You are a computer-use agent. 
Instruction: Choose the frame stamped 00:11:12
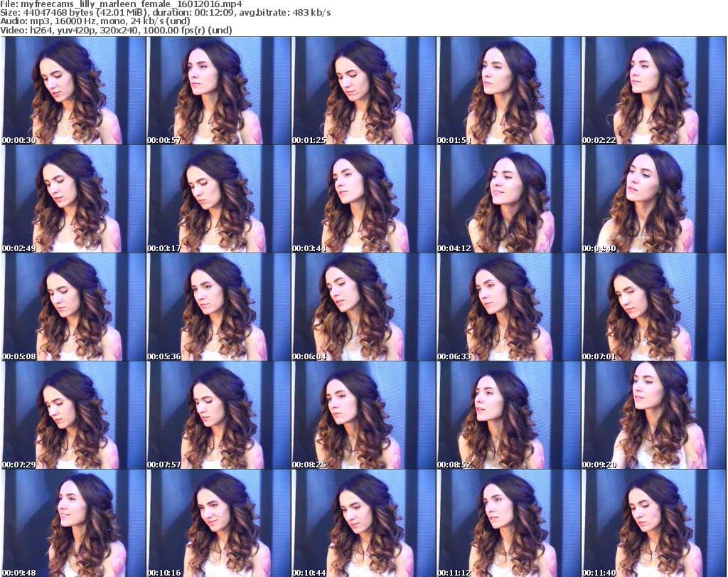pyautogui.click(x=508, y=524)
